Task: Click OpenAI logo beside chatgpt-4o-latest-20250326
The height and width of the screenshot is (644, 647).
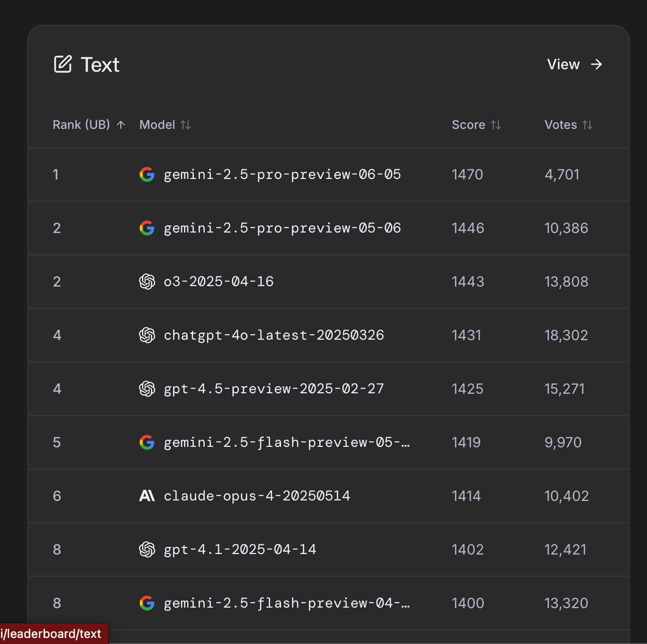Action: (147, 335)
